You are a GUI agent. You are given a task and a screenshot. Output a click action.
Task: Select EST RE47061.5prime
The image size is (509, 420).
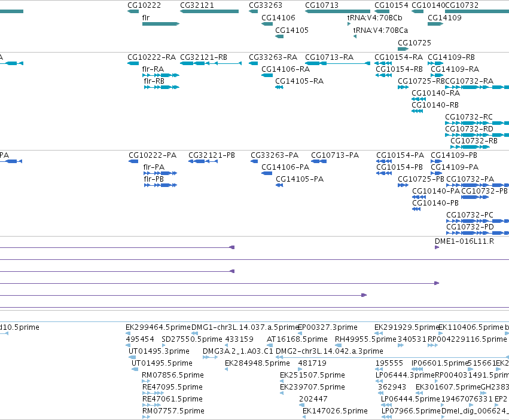coord(172,399)
